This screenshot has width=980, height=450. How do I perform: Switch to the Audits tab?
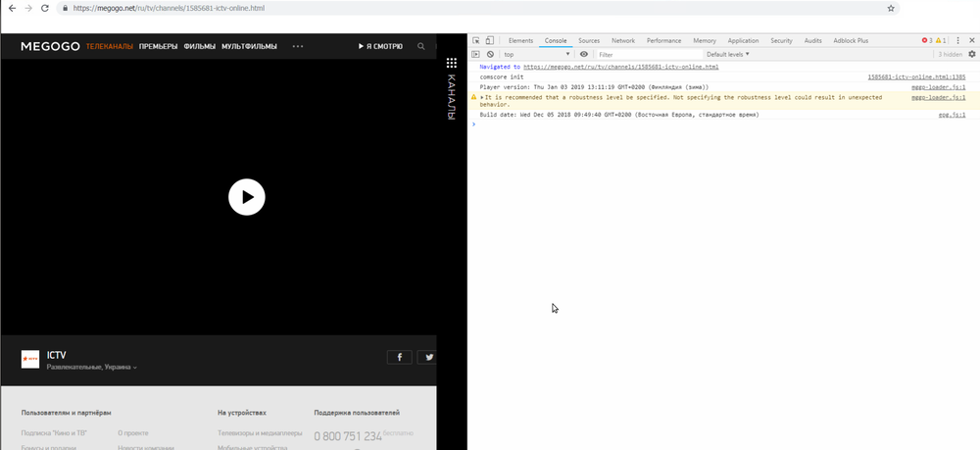pyautogui.click(x=813, y=40)
